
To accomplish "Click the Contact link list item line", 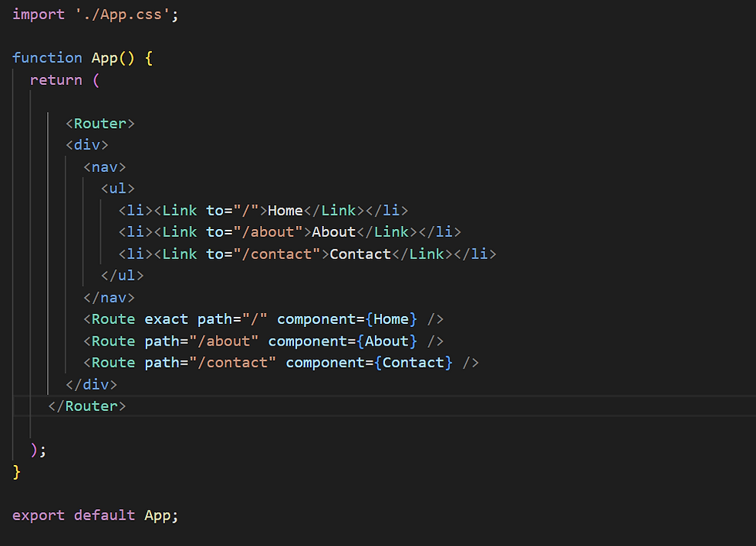I will [x=307, y=254].
